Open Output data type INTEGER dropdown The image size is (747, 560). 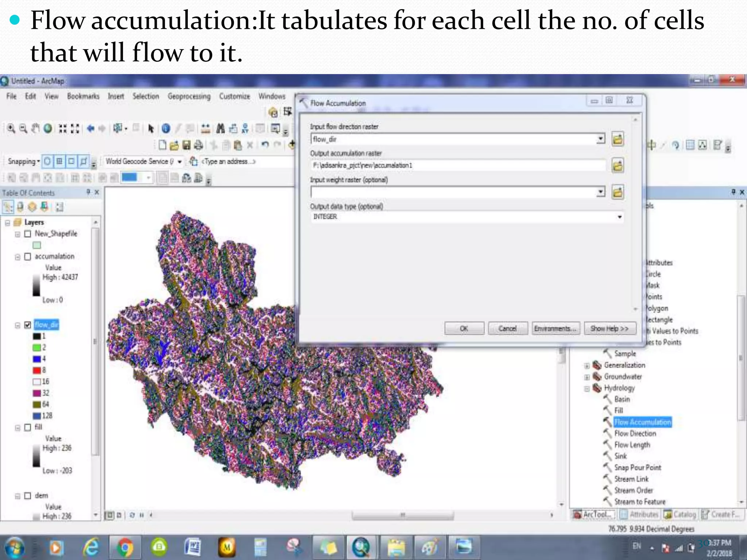tap(619, 217)
